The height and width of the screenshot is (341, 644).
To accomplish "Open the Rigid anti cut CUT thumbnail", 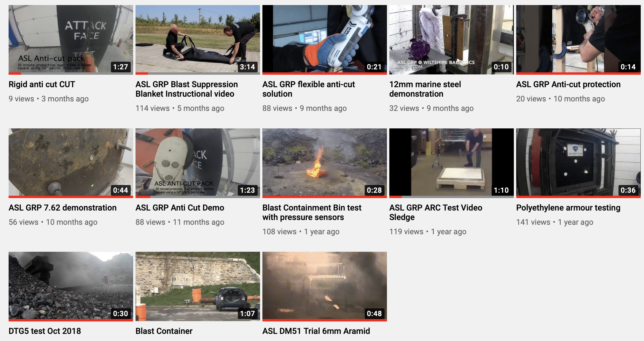I will (x=71, y=40).
